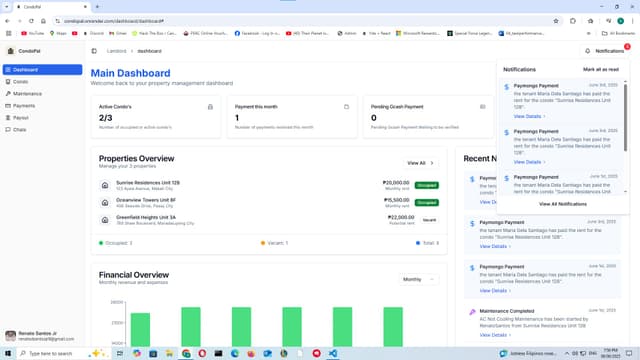Click the first green revenue bar
640x360 pixels.
pyautogui.click(x=140, y=330)
